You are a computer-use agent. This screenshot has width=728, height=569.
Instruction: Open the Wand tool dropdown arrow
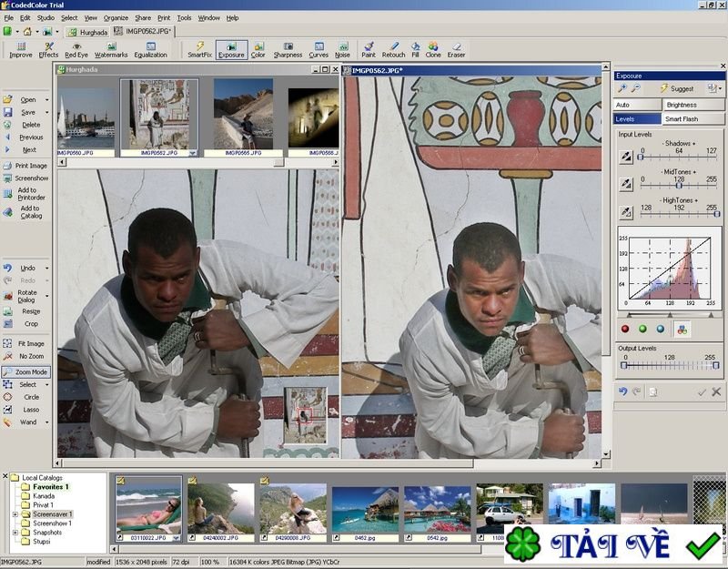46,422
